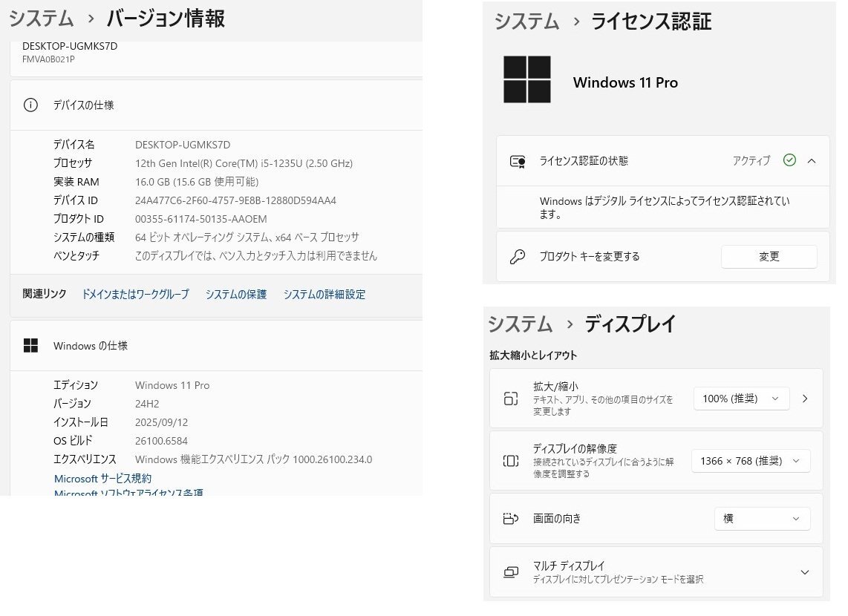Open the 100% (推奨) scale dropdown
The width and height of the screenshot is (848, 616).
click(x=741, y=399)
